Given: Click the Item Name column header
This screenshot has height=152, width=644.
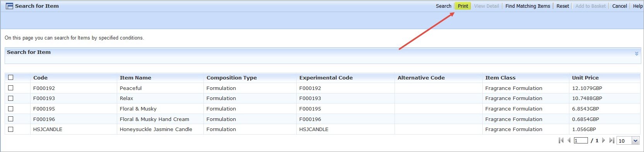Looking at the screenshot, I should coord(135,78).
